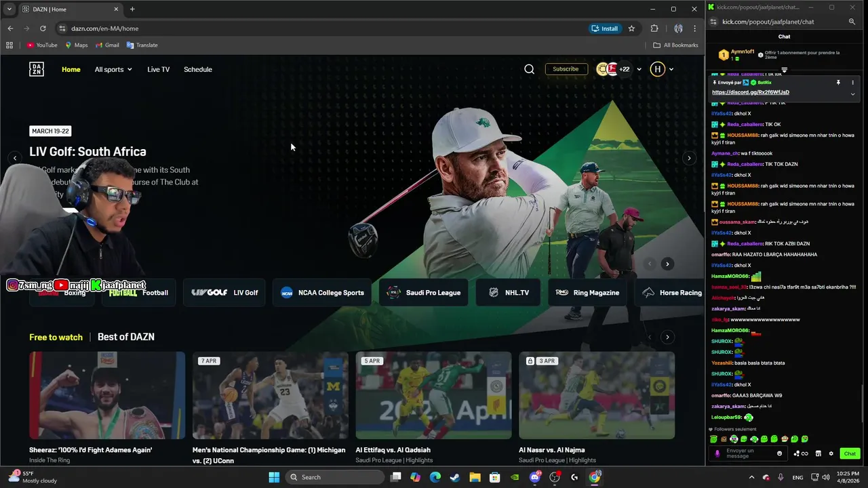The image size is (868, 488).
Task: Select the Ring Magazine chip
Action: 587,293
